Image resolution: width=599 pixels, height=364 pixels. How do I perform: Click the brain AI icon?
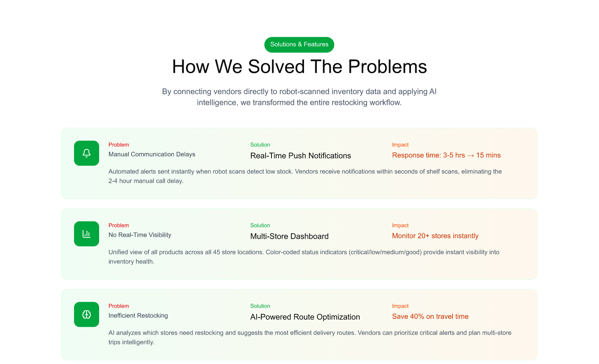(x=87, y=314)
